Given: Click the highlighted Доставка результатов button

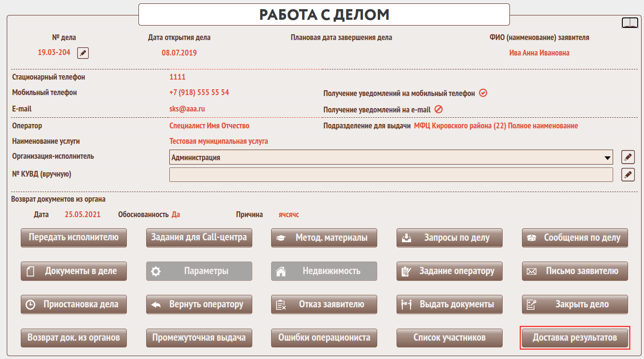Looking at the screenshot, I should point(575,338).
